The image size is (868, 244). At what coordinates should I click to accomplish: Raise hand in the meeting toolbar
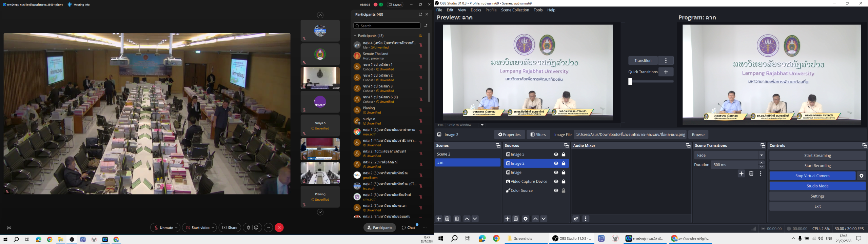tap(249, 228)
